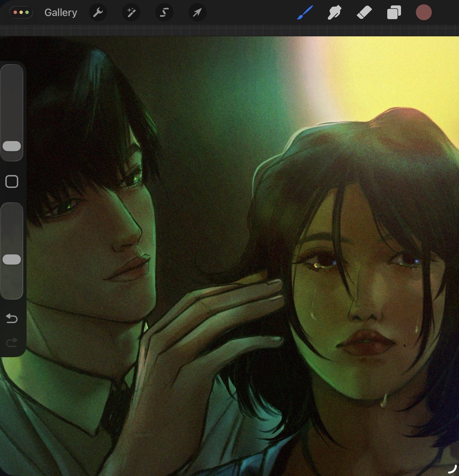459x476 pixels.
Task: Click the brush opacity slider handle
Action: (12, 259)
